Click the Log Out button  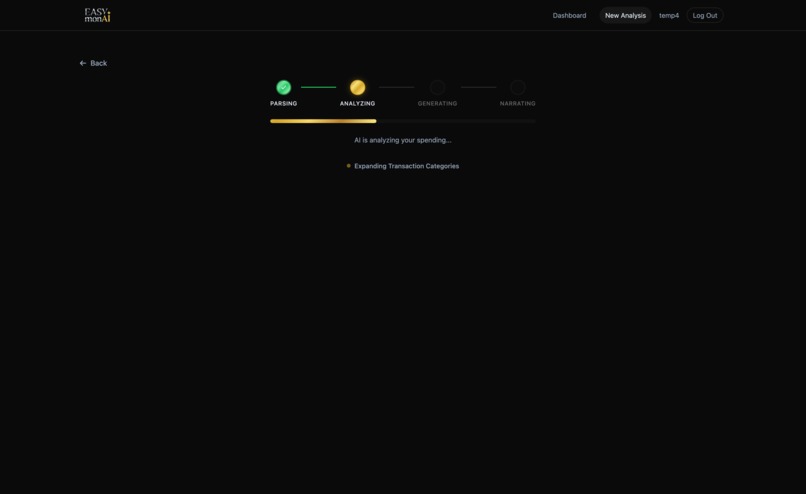[x=705, y=15]
